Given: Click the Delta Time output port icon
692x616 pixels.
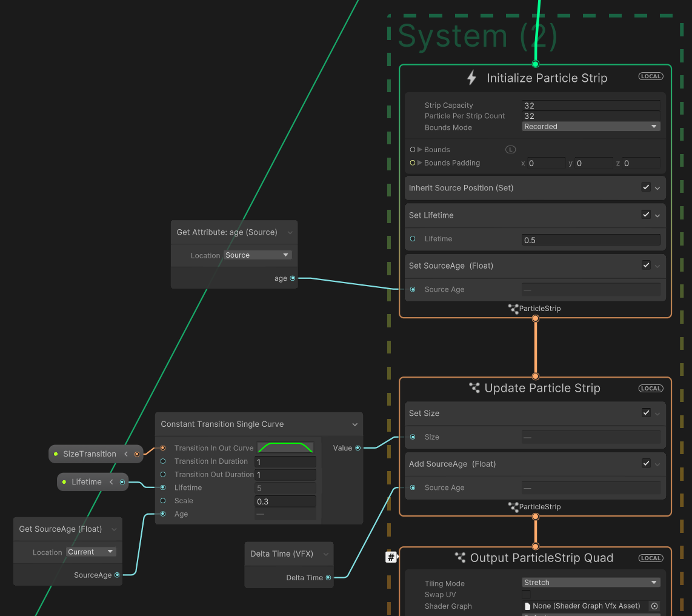Looking at the screenshot, I should [328, 578].
